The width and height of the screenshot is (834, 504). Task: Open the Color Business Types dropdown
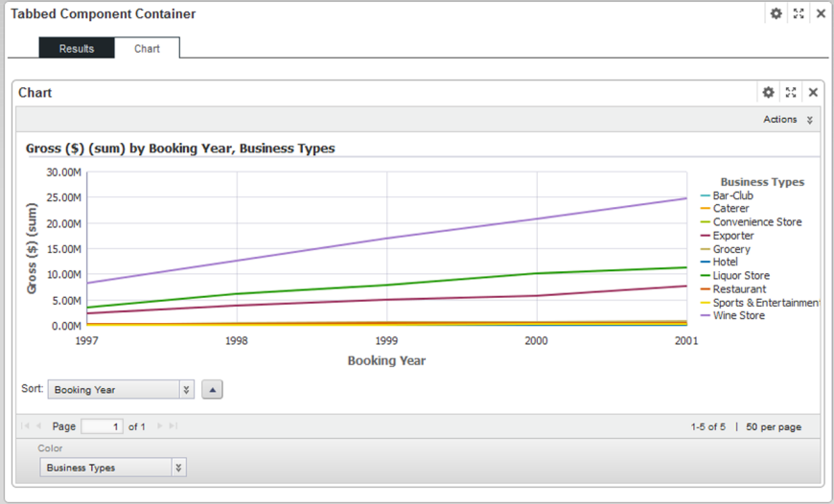tap(113, 468)
